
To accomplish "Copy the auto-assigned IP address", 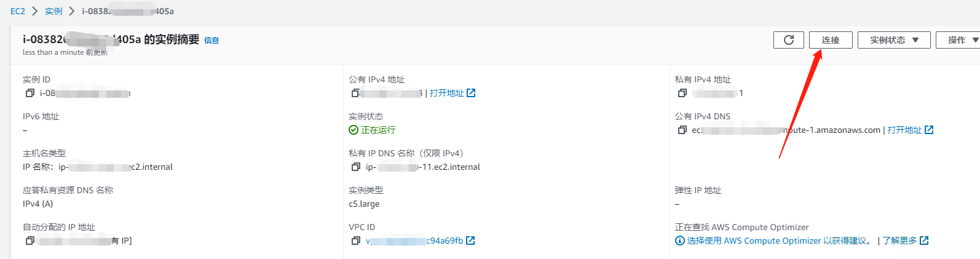I will coord(30,241).
